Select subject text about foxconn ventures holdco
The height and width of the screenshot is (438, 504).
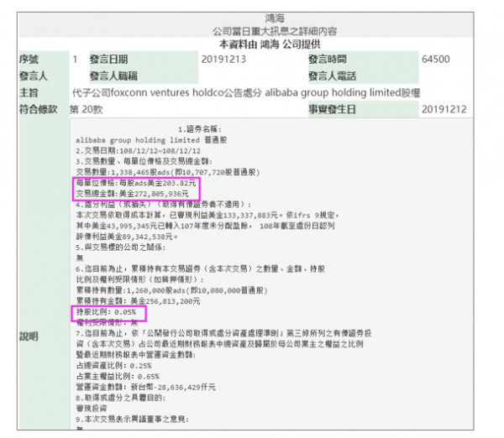[246, 93]
